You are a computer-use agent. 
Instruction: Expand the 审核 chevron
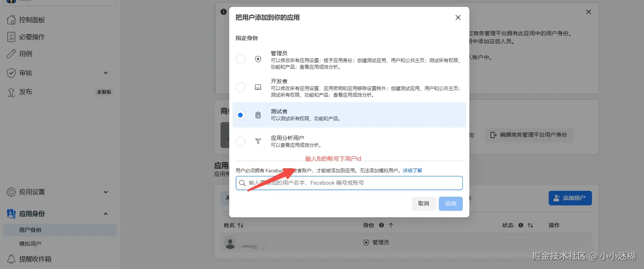pyautogui.click(x=106, y=73)
